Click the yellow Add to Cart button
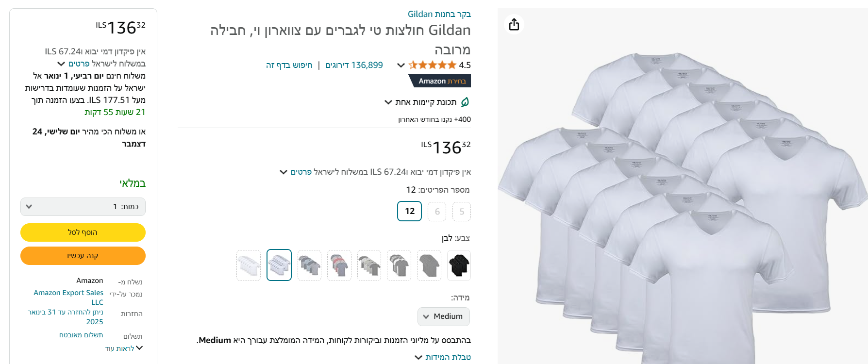This screenshot has width=868, height=364. click(x=83, y=232)
